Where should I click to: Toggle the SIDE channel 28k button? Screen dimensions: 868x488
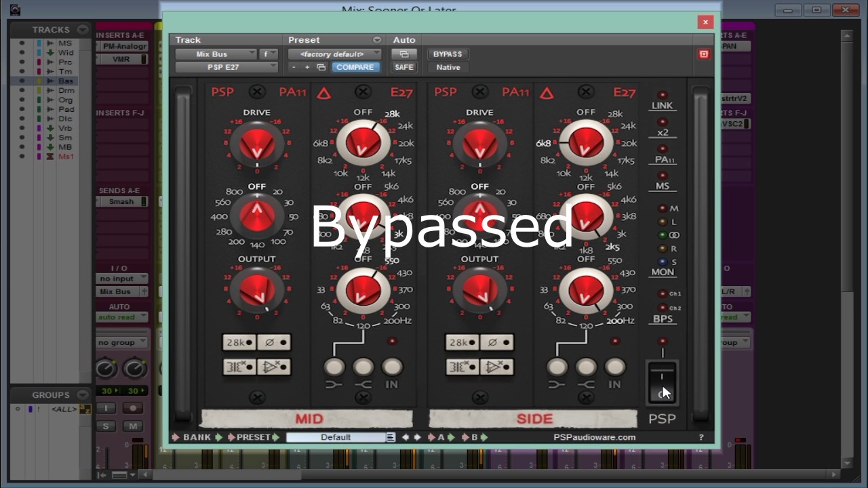click(462, 342)
